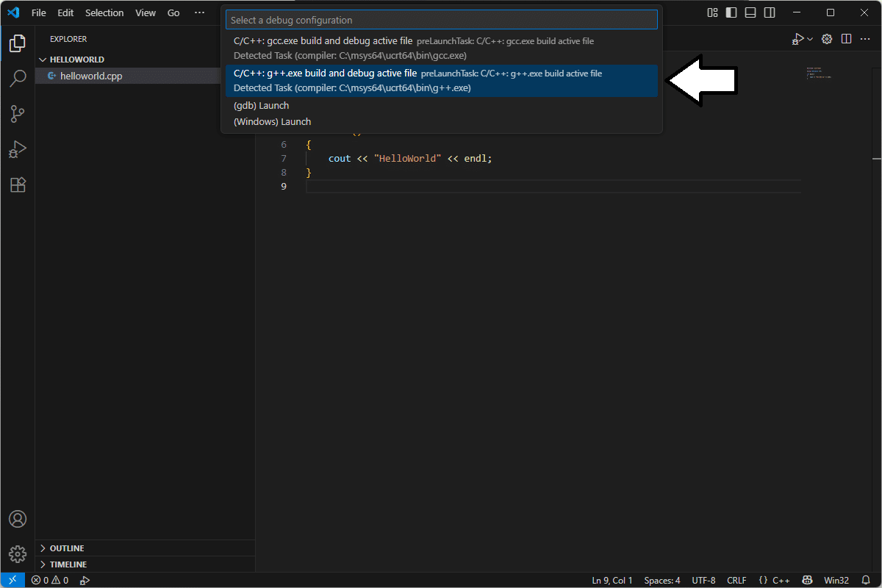Screen dimensions: 882x588
Task: Open Source Control view
Action: [18, 114]
